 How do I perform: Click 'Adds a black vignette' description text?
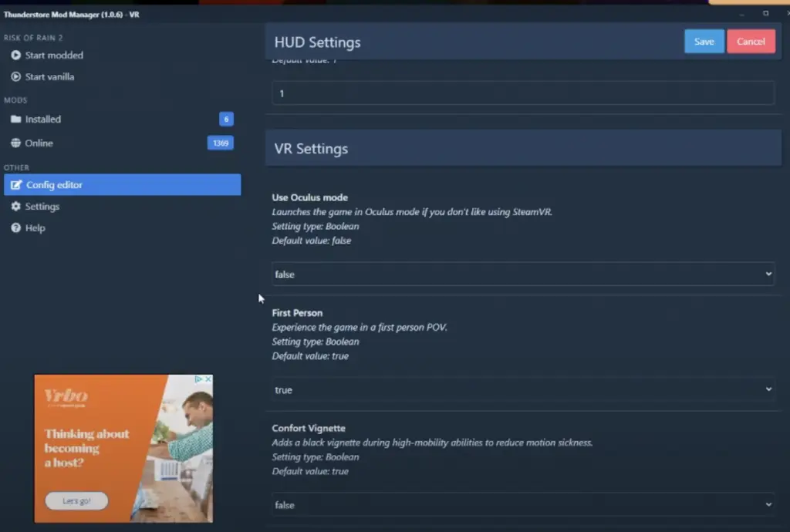point(432,443)
